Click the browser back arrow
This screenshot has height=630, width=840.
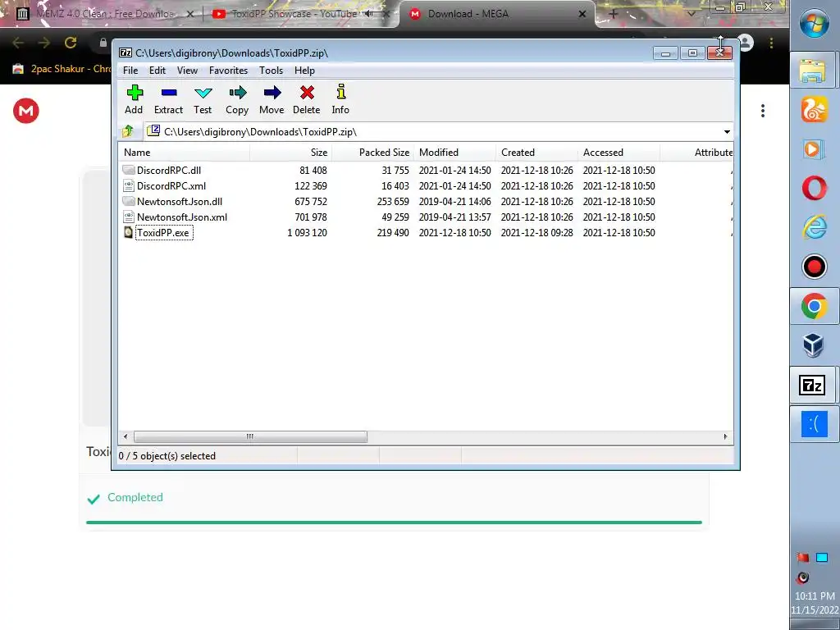pyautogui.click(x=18, y=43)
